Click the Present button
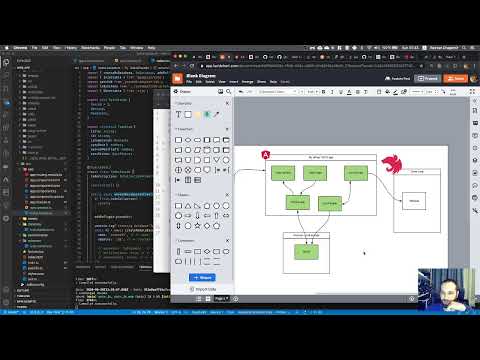 click(x=428, y=79)
